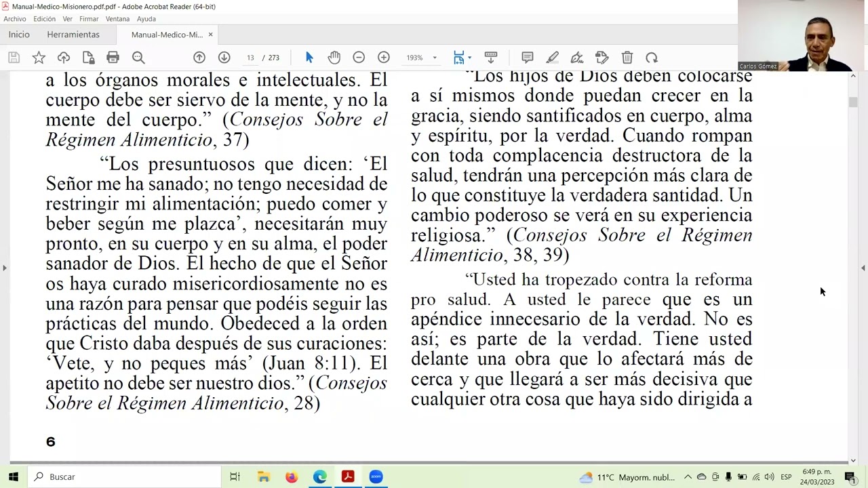
Task: Open the Ver menu
Action: coord(67,19)
